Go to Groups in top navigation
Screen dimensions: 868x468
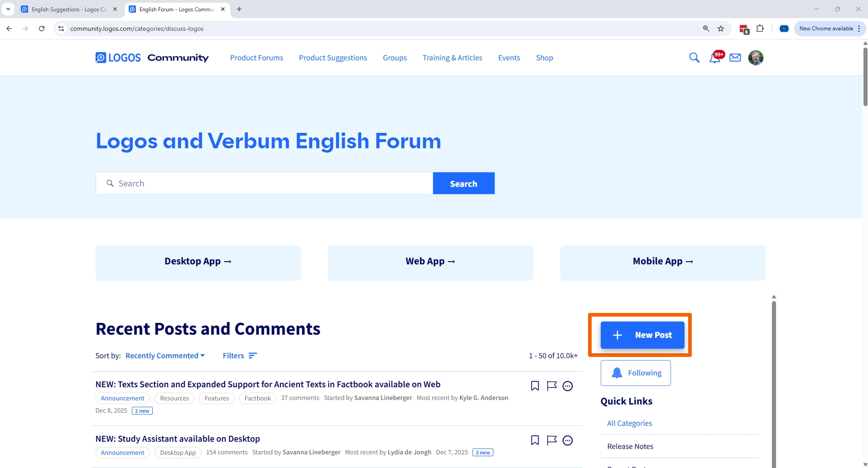(x=395, y=58)
